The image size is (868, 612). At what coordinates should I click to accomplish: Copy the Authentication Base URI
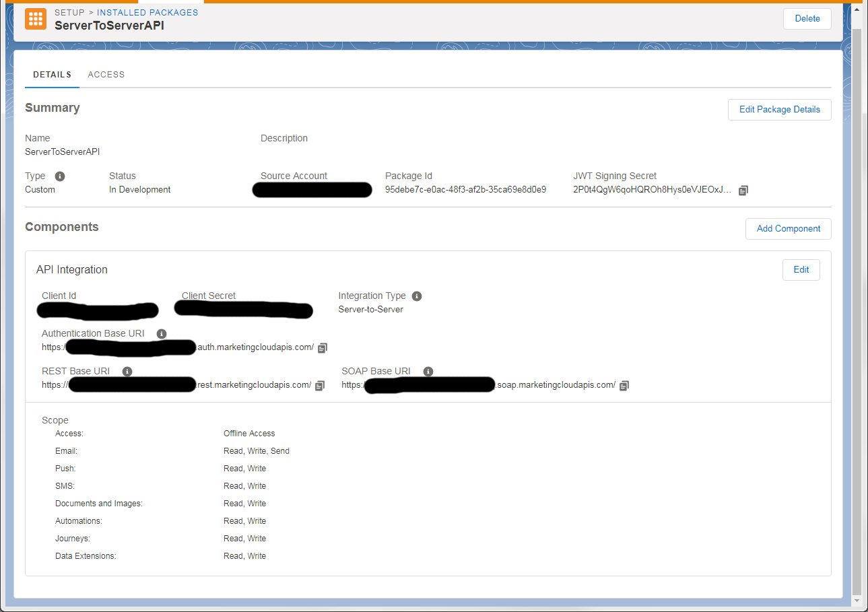[x=323, y=348]
